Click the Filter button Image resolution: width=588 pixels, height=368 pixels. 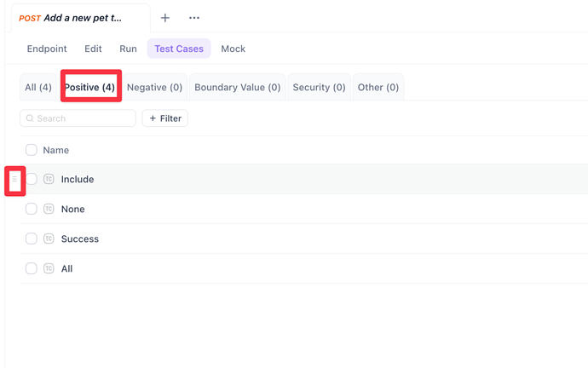pyautogui.click(x=165, y=118)
